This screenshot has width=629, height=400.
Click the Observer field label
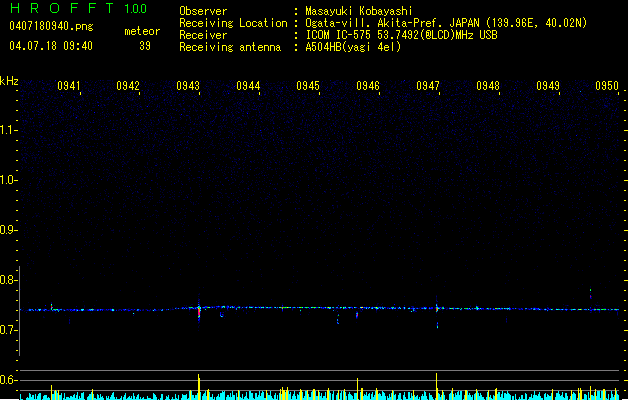point(203,11)
